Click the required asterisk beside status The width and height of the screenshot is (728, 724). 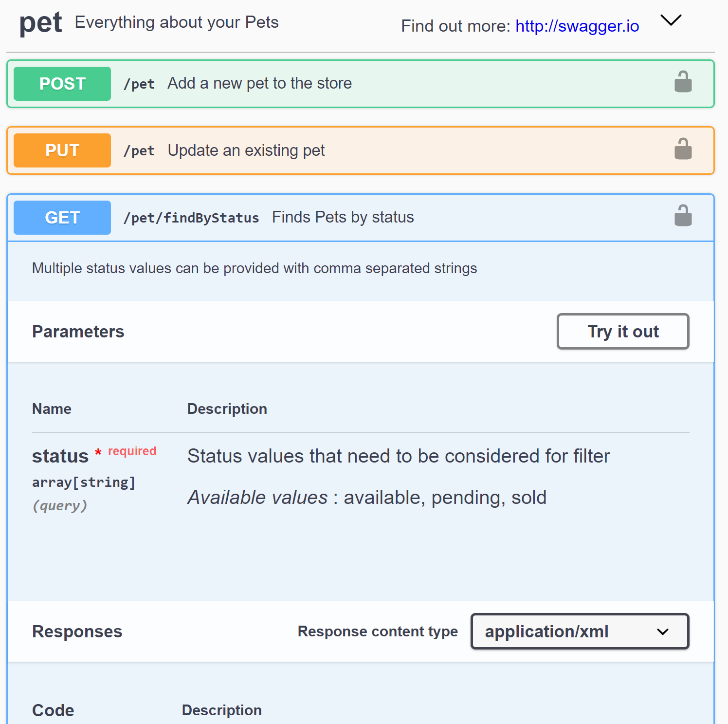(98, 453)
